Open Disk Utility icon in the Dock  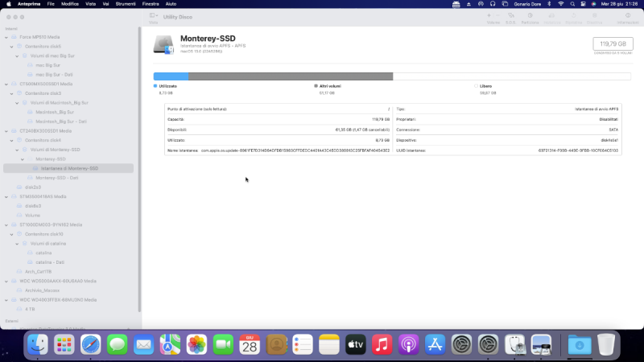(x=514, y=344)
